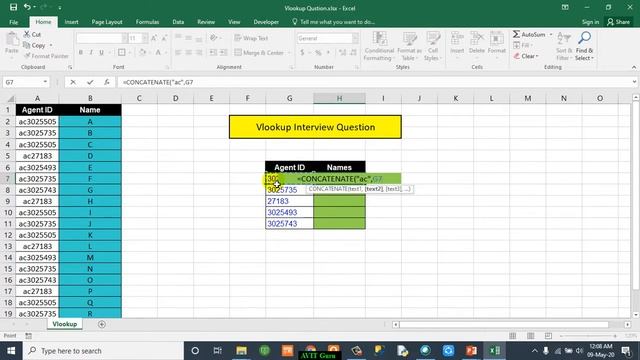Click the Fill down icon
This screenshot has width=640, height=360.
pyautogui.click(x=516, y=45)
